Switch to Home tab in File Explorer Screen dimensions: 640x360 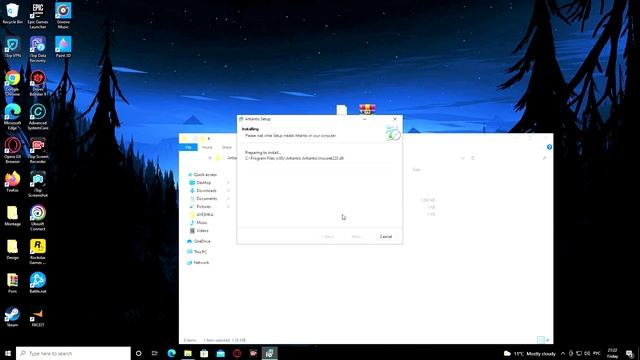point(207,147)
